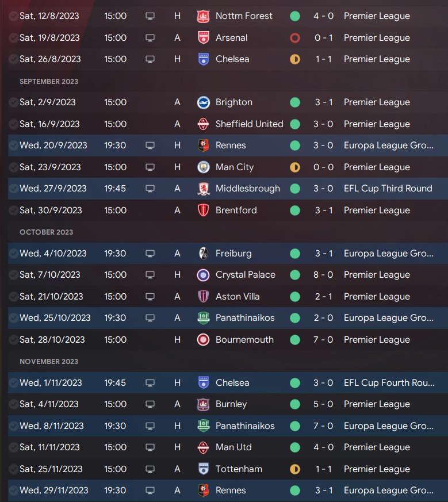Click TV icon for the Freiburg match

150,254
